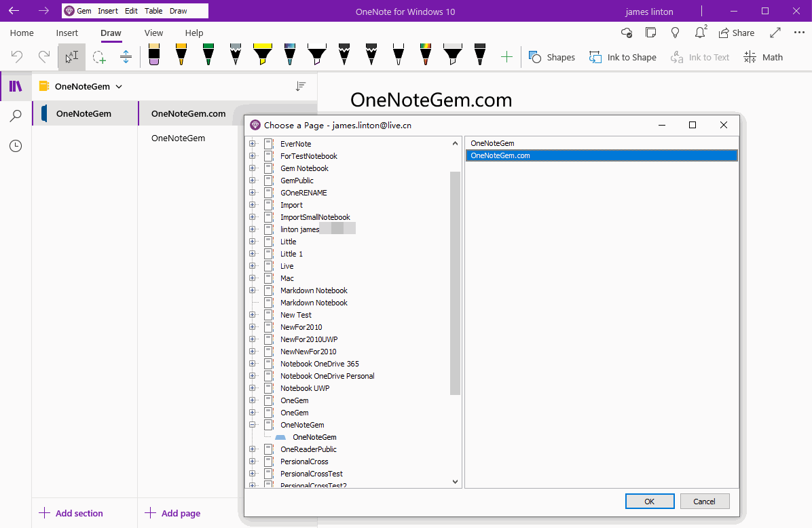Check the cloud sync status icon
This screenshot has height=528, width=812.
tap(626, 33)
